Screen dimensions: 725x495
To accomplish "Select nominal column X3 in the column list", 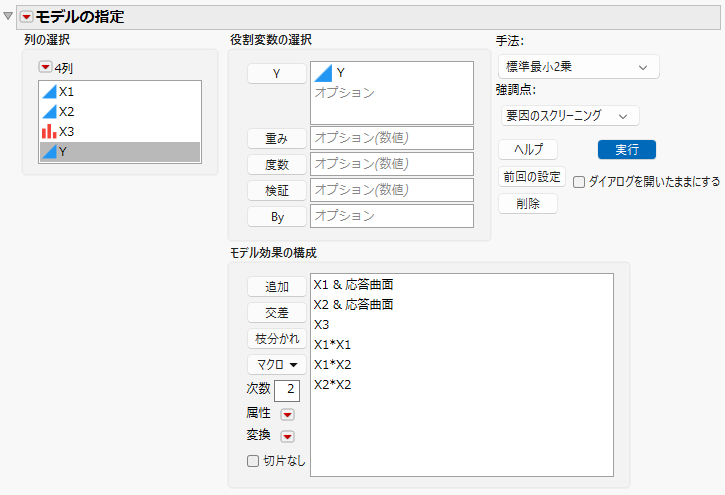I will tap(120, 131).
